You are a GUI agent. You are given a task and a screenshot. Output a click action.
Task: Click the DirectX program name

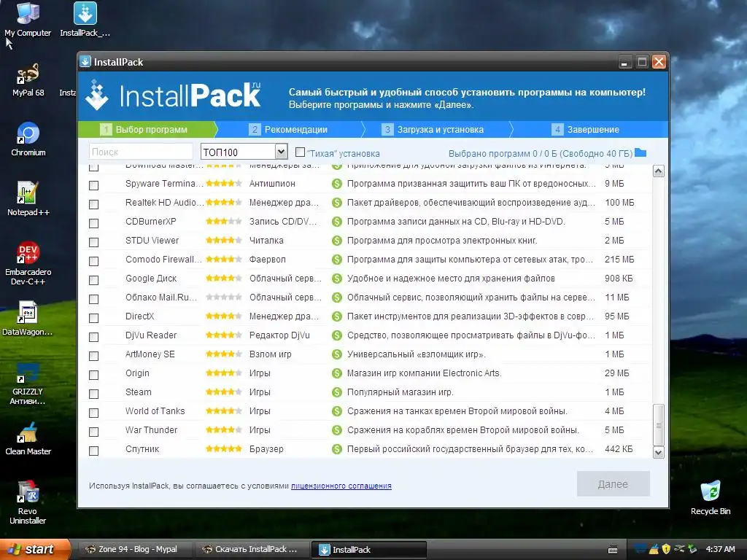tap(139, 316)
